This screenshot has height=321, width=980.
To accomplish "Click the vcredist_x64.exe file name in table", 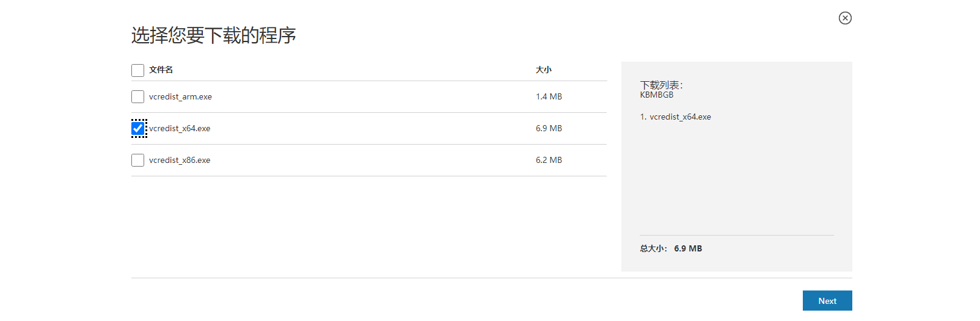I will click(x=180, y=129).
